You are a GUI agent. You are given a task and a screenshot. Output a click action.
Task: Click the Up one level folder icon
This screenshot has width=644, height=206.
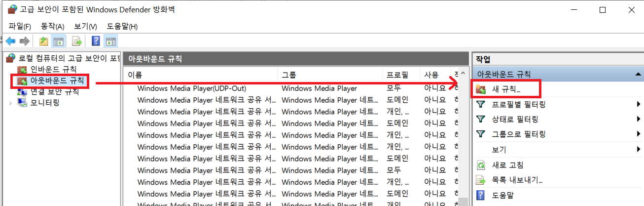(44, 41)
